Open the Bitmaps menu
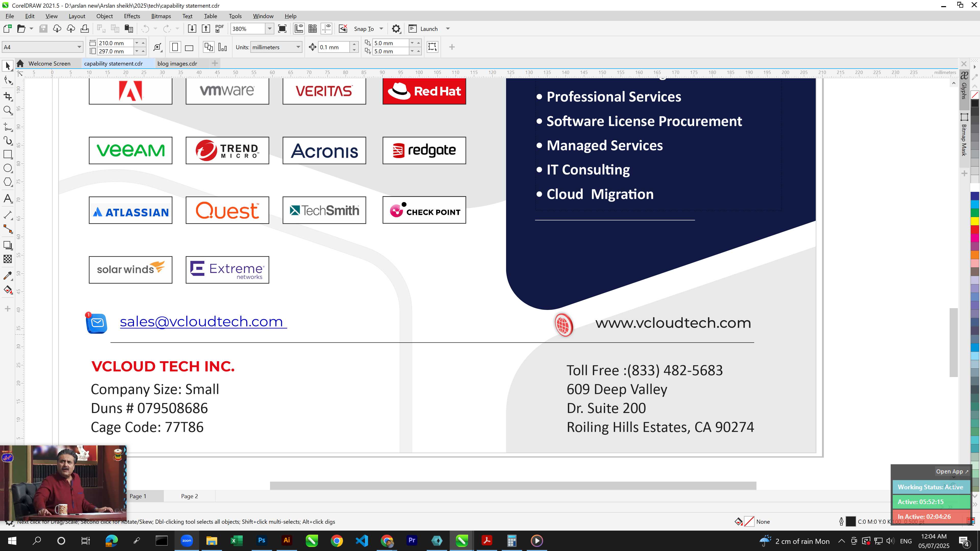 point(161,16)
